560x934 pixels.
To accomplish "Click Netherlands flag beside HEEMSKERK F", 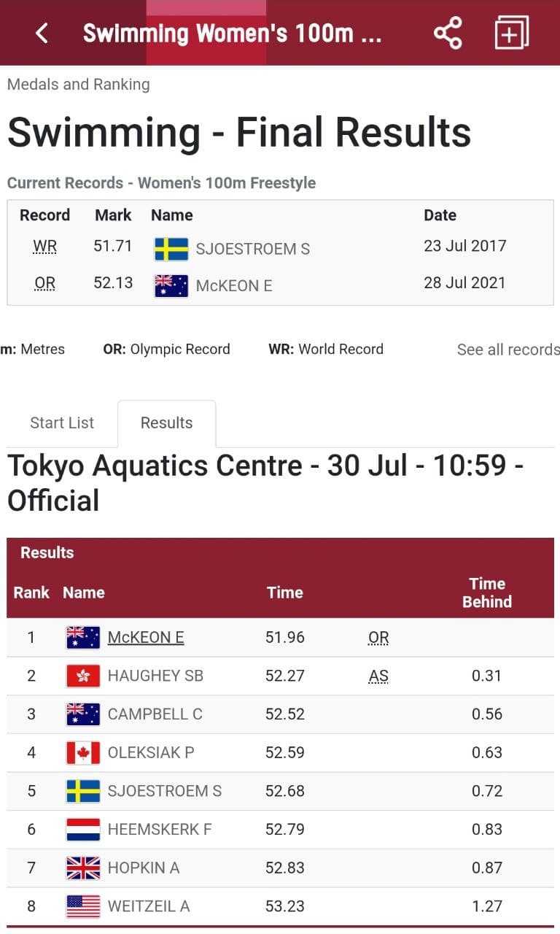I will point(83,829).
